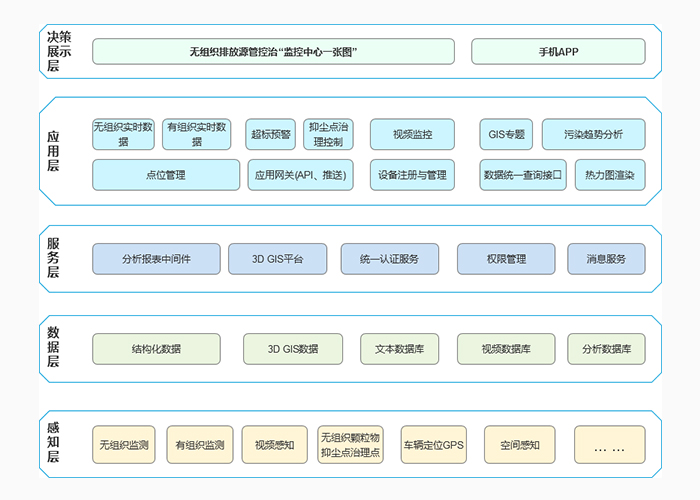Viewport: 700px width, 500px height.
Task: Select the 服务层 layer label
Action: point(53,258)
